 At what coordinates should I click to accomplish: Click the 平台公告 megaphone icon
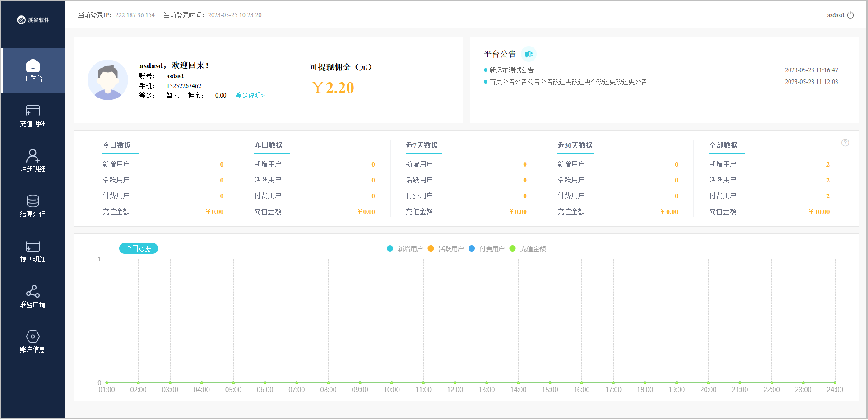529,54
